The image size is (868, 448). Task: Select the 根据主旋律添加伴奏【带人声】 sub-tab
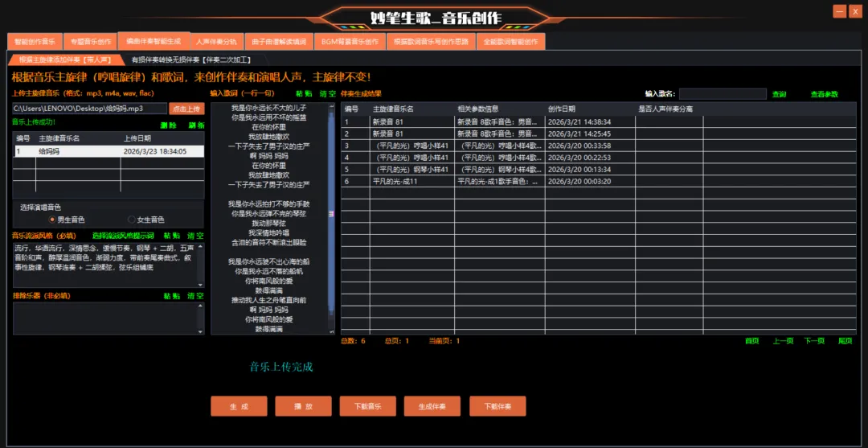tap(65, 60)
